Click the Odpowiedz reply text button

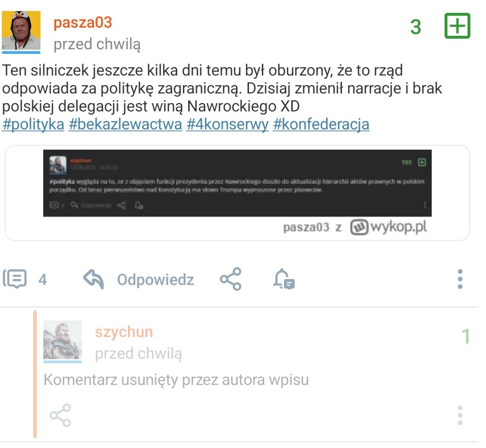coord(155,279)
